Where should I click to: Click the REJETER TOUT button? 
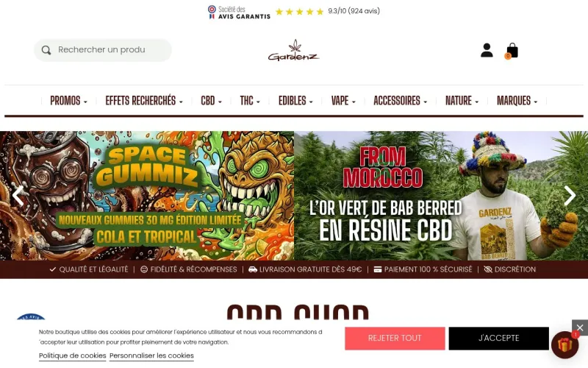pyautogui.click(x=395, y=339)
